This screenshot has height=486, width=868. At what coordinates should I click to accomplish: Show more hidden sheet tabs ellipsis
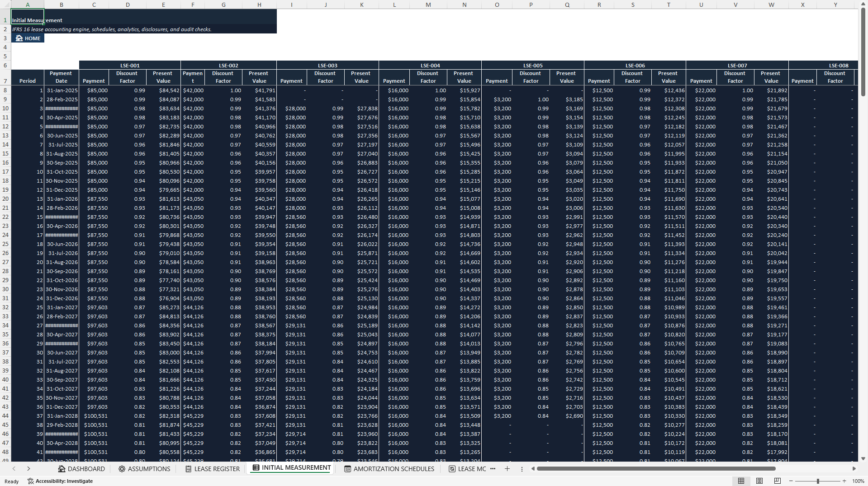click(x=493, y=469)
